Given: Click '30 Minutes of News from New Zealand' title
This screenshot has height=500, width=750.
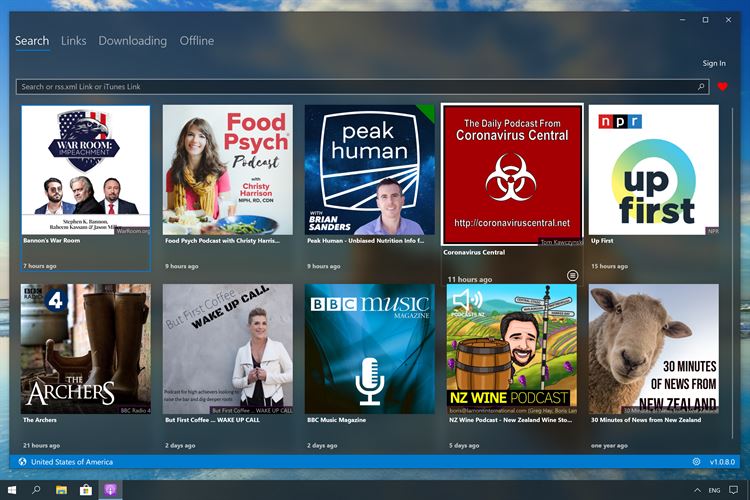Looking at the screenshot, I should pos(646,420).
